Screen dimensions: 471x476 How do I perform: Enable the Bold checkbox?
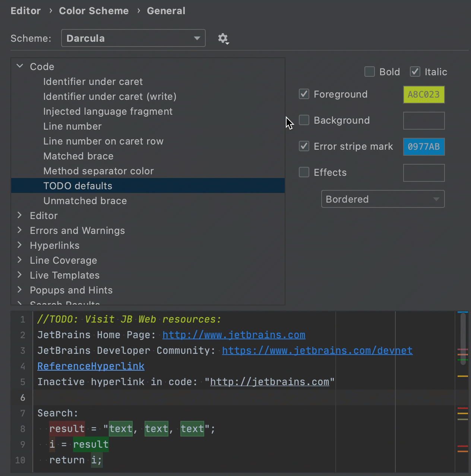pyautogui.click(x=369, y=72)
